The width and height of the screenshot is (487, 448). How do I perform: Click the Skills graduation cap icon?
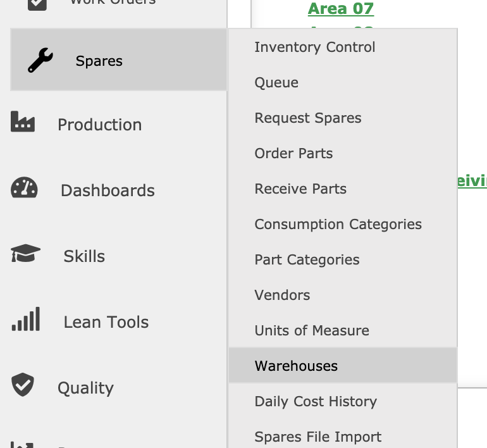click(25, 253)
